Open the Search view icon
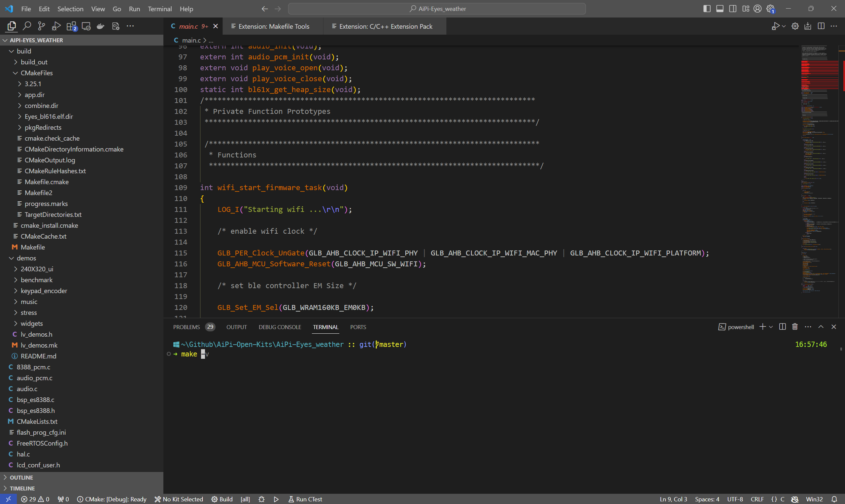 click(x=26, y=26)
